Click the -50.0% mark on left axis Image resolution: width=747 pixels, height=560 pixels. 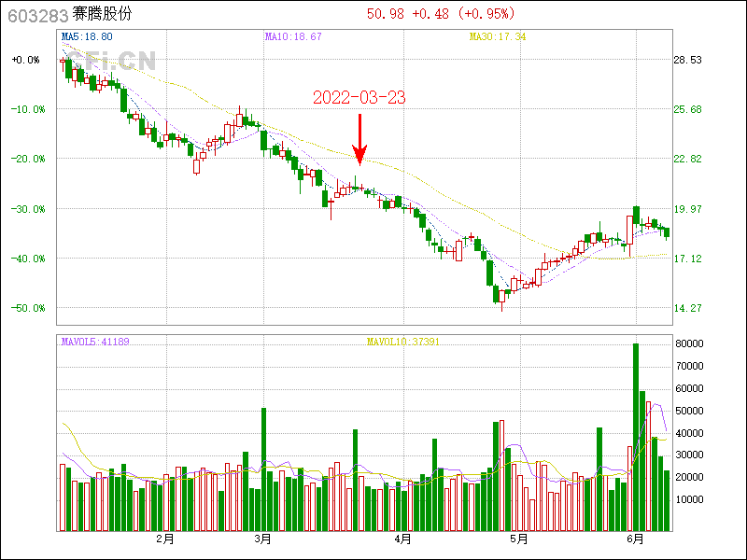[26, 308]
